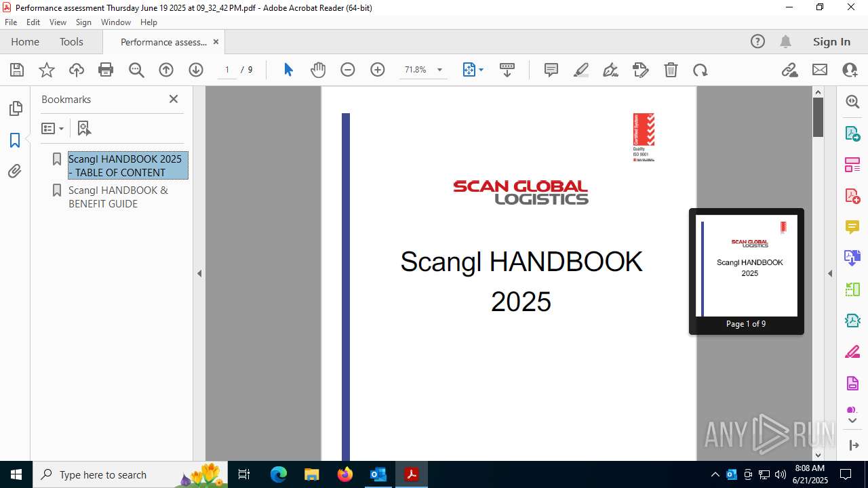This screenshot has width=868, height=488.
Task: Send the file by email envelope icon
Action: (820, 70)
